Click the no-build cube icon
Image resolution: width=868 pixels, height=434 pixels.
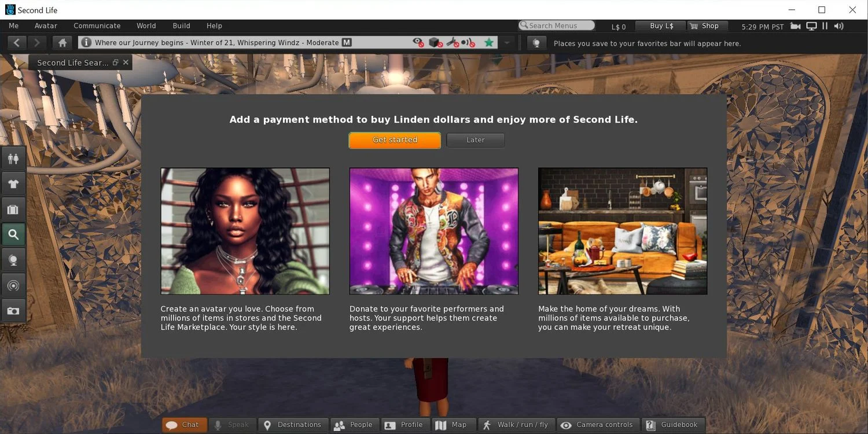coord(436,43)
